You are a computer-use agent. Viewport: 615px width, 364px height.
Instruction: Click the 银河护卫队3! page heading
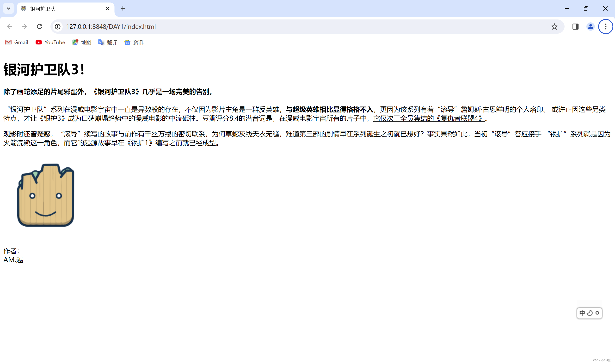pos(44,69)
